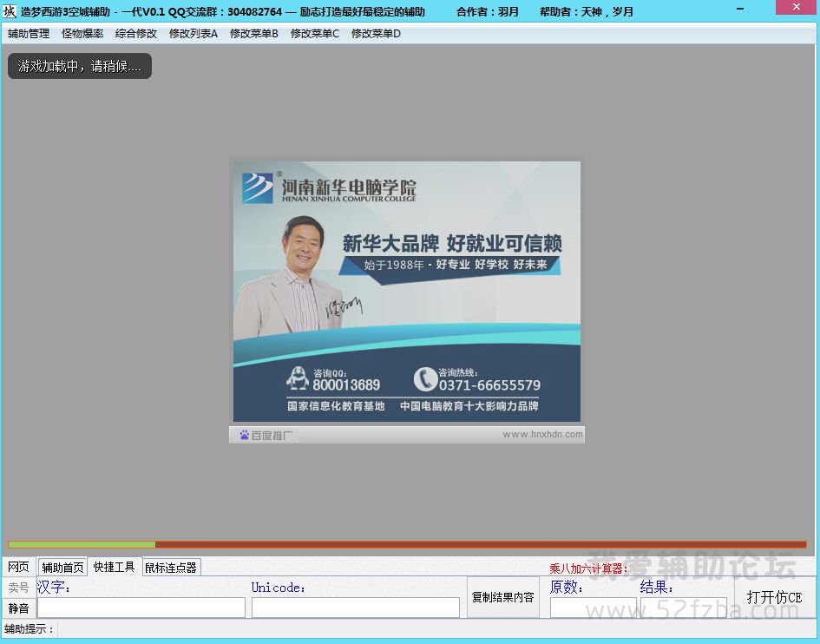Image resolution: width=820 pixels, height=644 pixels.
Task: Open the 修改列表A menu
Action: click(194, 34)
